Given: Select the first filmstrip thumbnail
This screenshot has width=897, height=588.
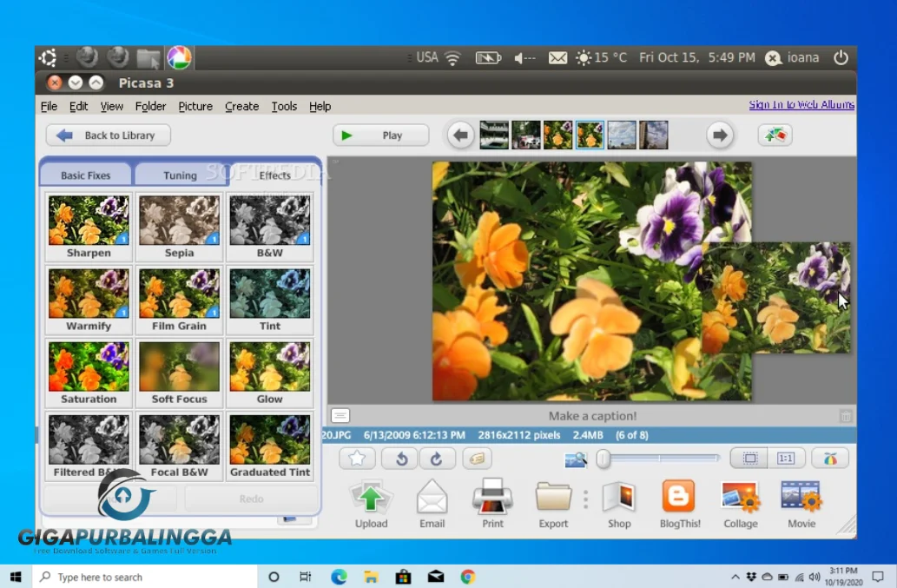Looking at the screenshot, I should click(x=493, y=135).
